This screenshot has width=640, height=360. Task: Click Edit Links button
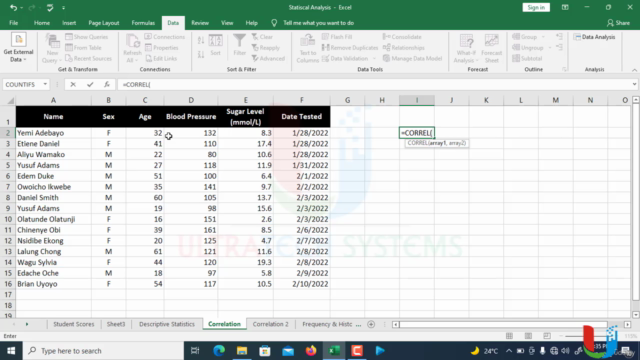(161, 58)
